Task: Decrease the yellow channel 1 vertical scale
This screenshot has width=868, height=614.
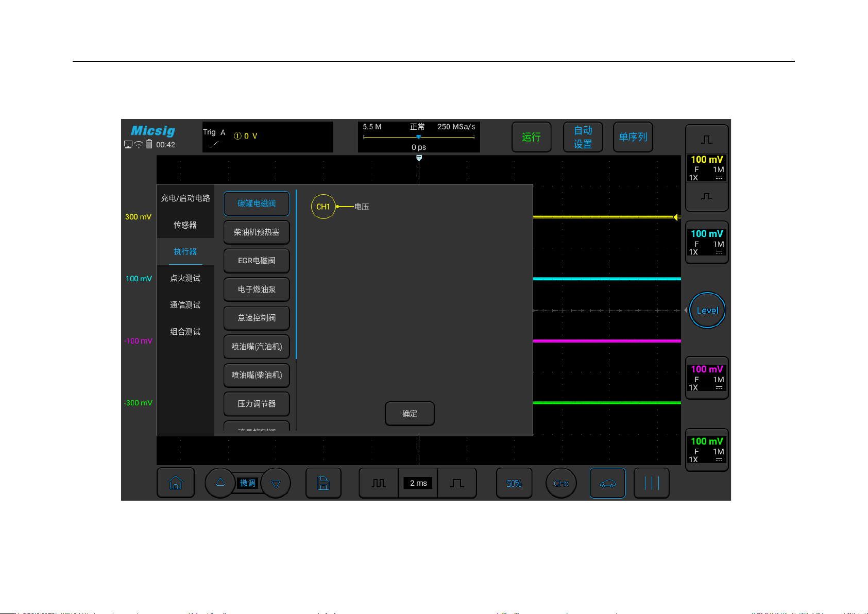Action: (707, 196)
